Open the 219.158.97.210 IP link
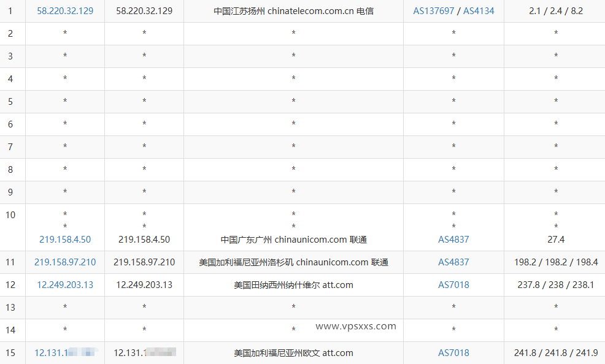605x364 pixels. (65, 262)
